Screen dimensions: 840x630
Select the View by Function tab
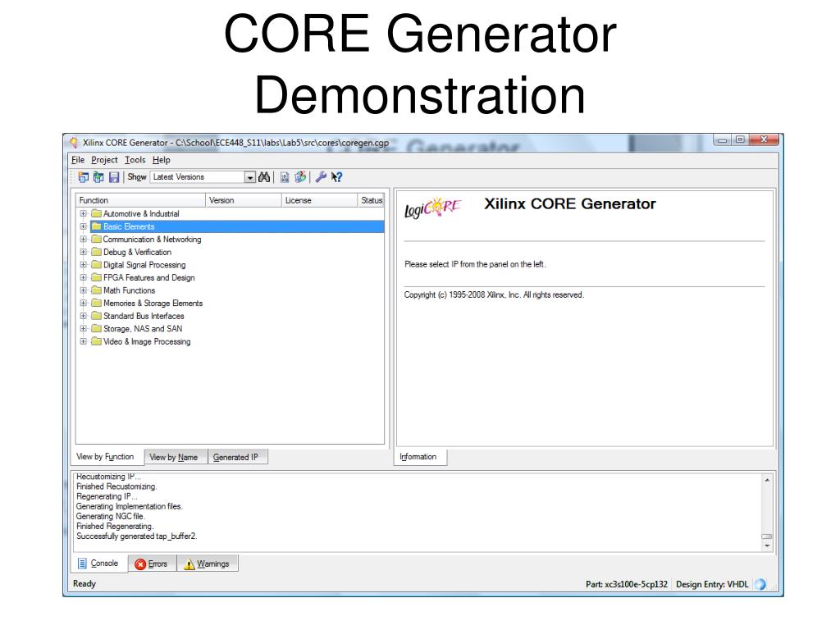pyautogui.click(x=106, y=456)
